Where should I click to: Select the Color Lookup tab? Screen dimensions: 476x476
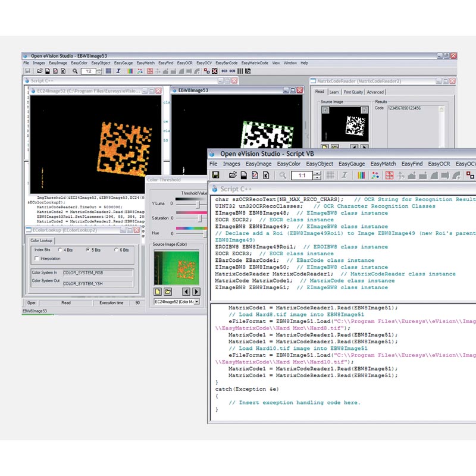(41, 240)
